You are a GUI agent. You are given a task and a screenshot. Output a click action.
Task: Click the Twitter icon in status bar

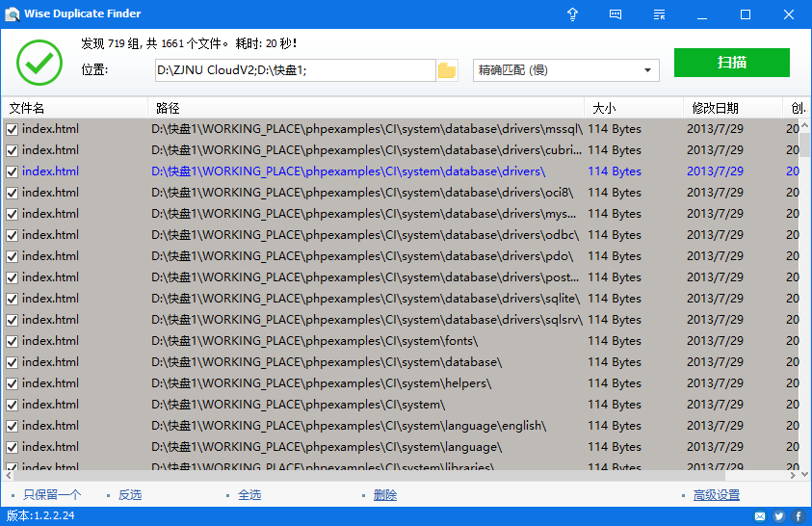(779, 515)
